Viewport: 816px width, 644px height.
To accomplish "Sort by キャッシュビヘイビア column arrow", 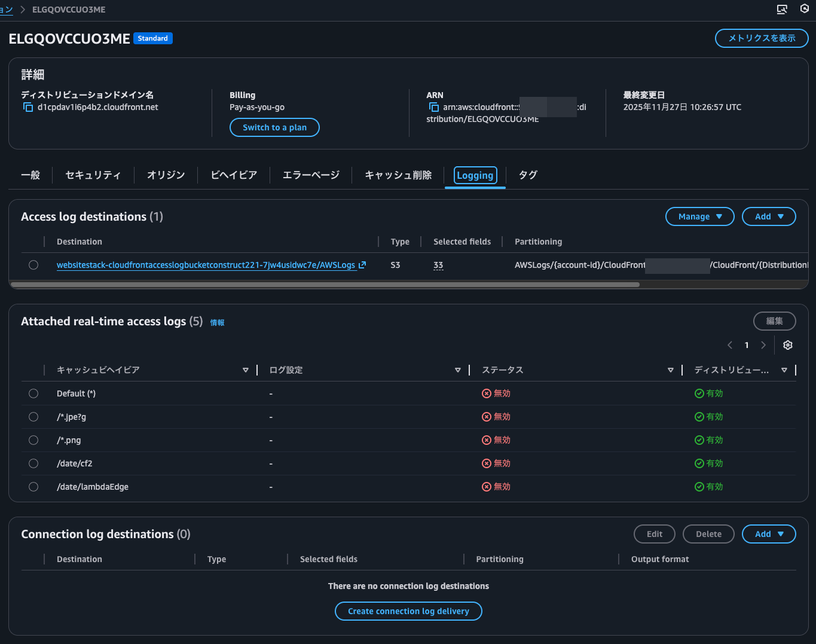I will click(245, 370).
